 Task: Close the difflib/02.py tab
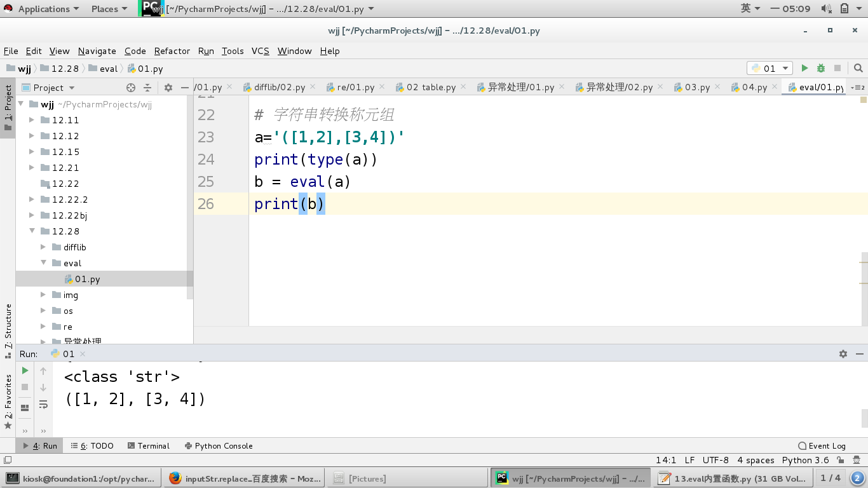pyautogui.click(x=313, y=87)
